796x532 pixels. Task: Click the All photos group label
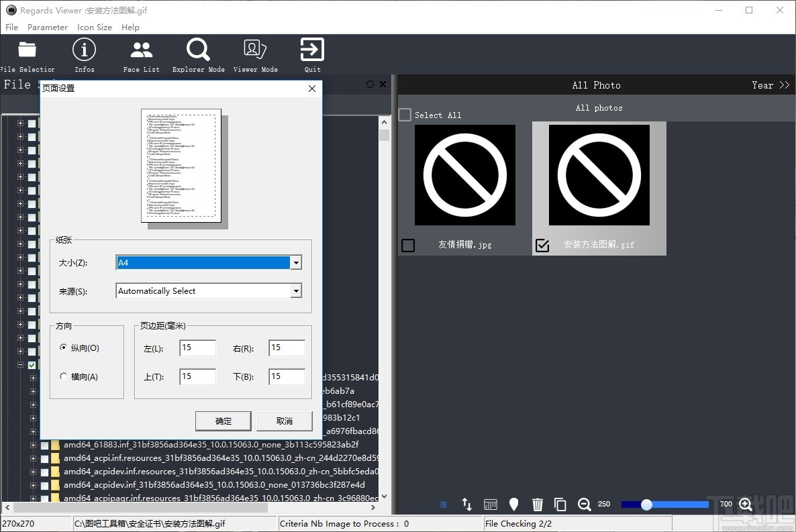(x=599, y=107)
